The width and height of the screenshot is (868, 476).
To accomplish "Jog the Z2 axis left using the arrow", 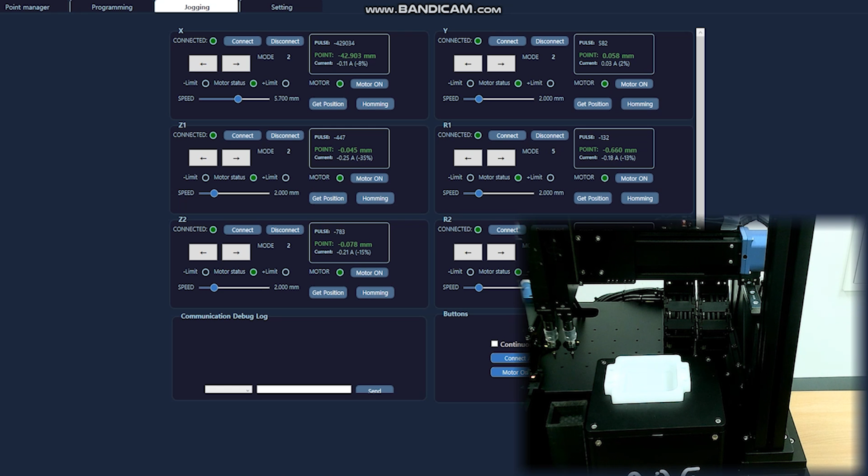I will click(203, 252).
